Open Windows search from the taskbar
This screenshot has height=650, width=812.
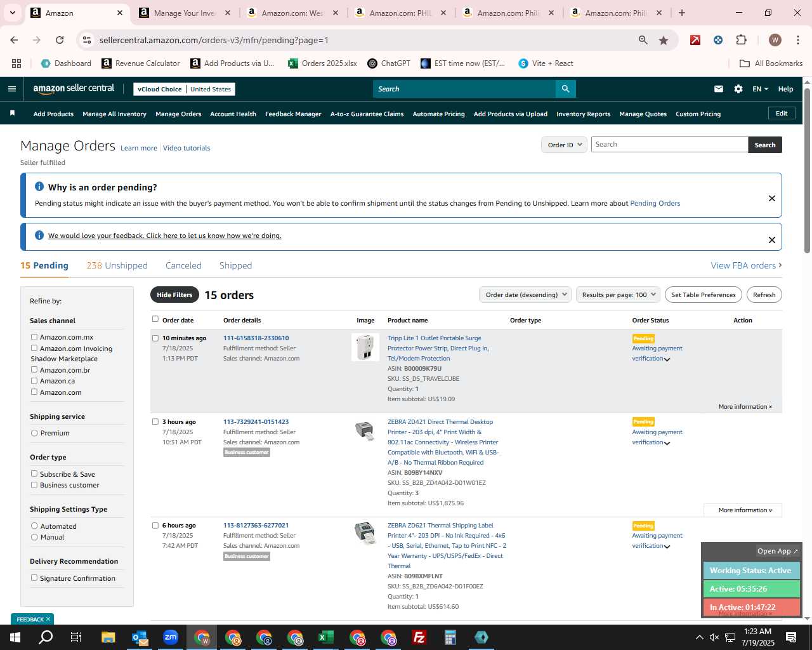46,637
